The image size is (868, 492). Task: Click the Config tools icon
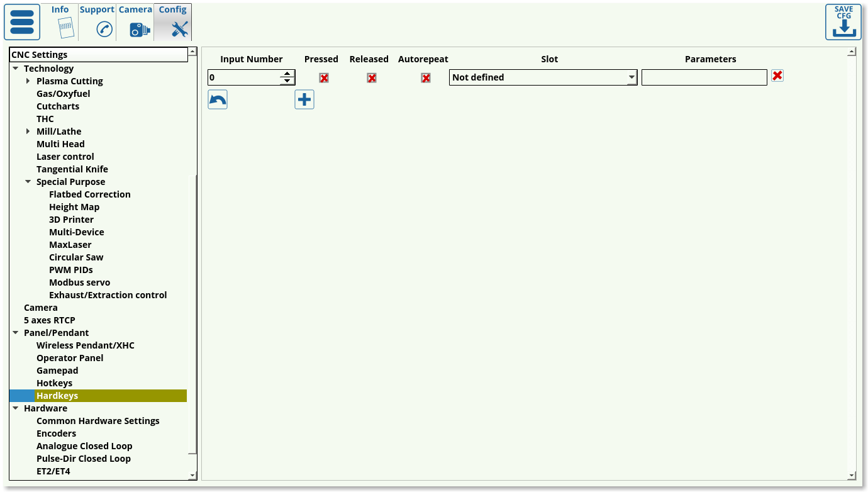[x=179, y=29]
